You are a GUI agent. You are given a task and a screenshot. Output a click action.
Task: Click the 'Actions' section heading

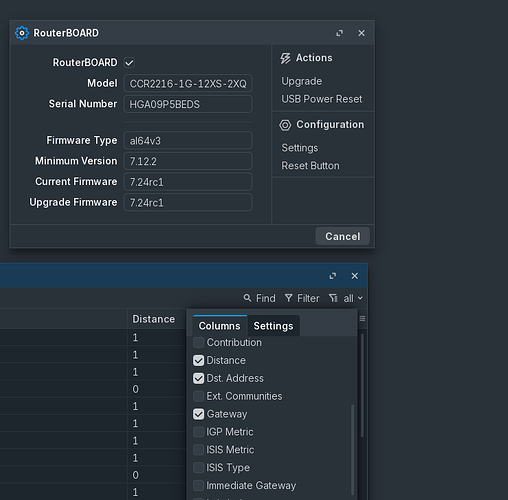[x=314, y=58]
